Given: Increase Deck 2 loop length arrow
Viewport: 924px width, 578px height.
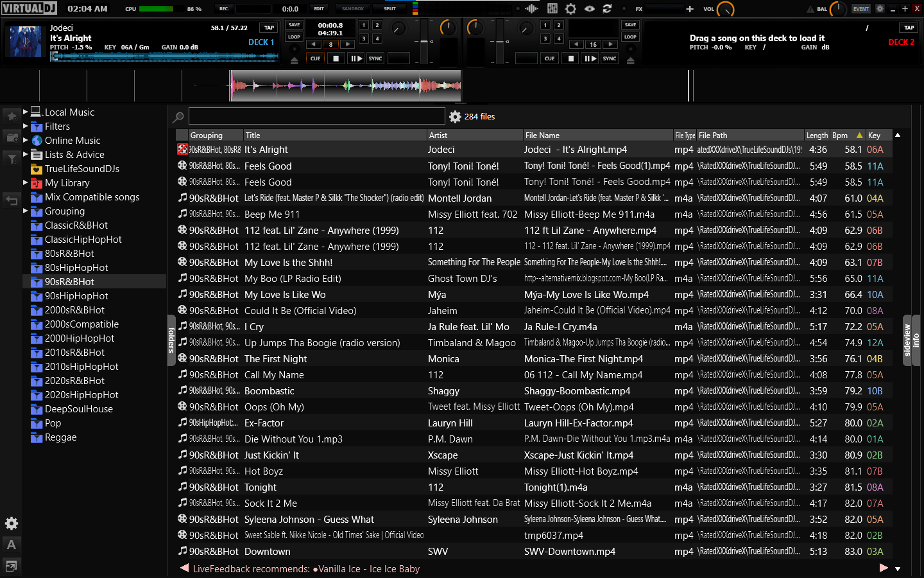Looking at the screenshot, I should point(610,44).
